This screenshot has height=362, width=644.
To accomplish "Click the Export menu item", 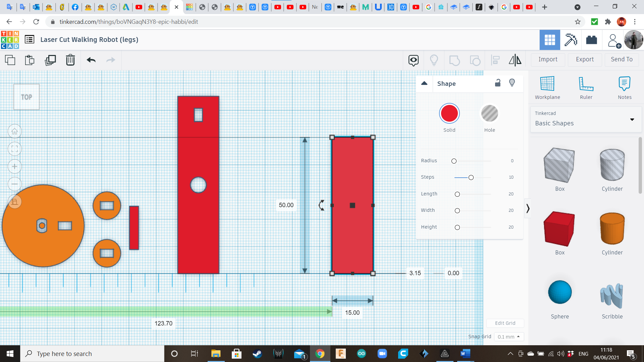I will [585, 59].
